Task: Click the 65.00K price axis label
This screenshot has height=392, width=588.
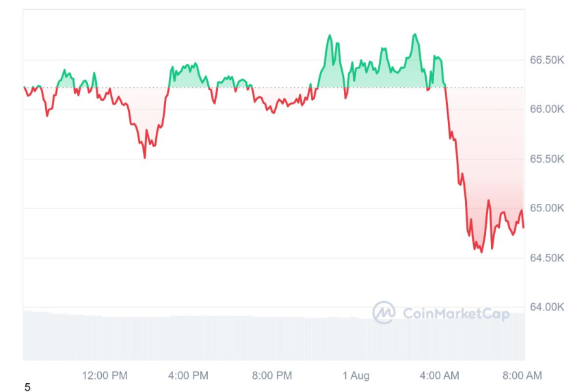Action: (547, 208)
